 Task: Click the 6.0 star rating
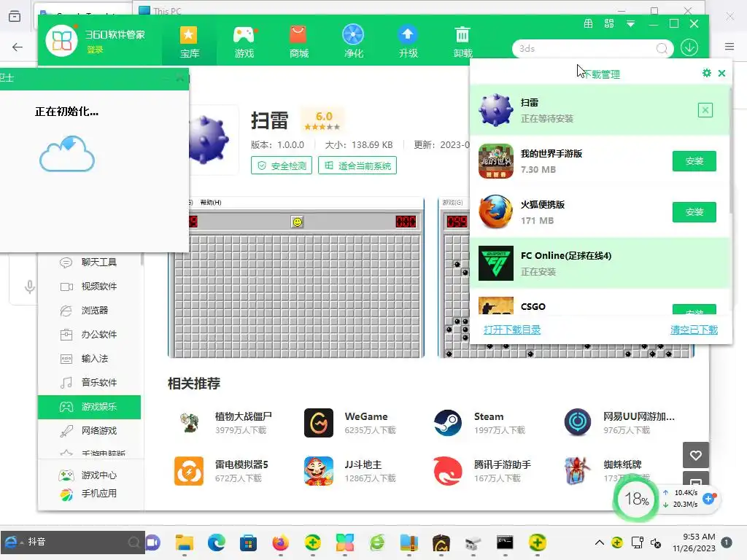coord(323,120)
